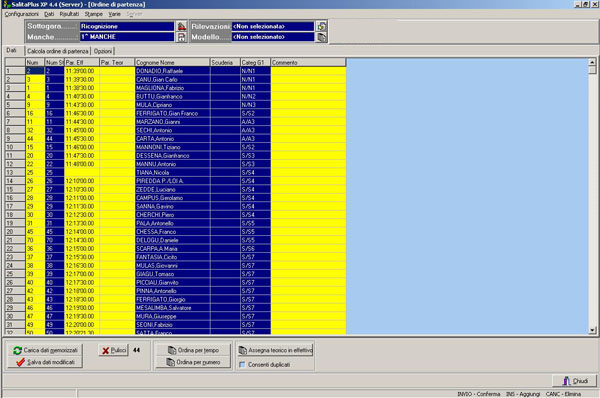This screenshot has width=600, height=398.
Task: Select the SECHI Antonio name cell
Action: coord(172,130)
